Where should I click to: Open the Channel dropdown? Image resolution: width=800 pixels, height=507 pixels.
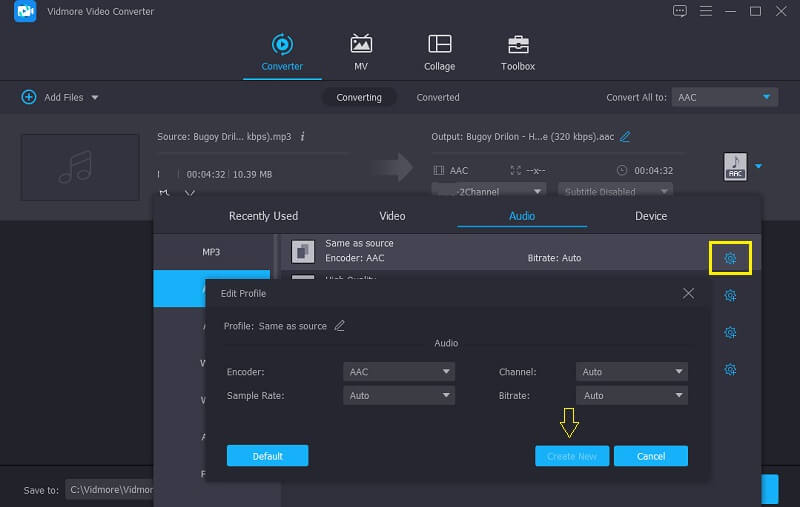point(632,372)
